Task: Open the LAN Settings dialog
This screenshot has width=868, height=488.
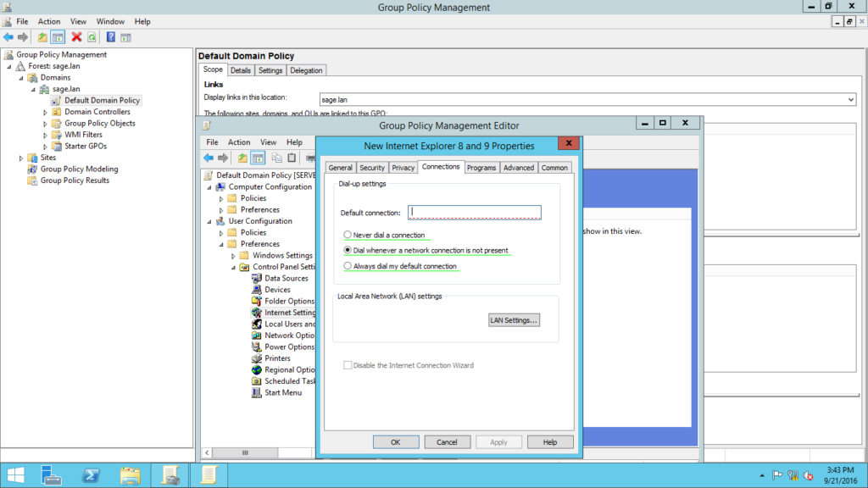Action: [514, 320]
